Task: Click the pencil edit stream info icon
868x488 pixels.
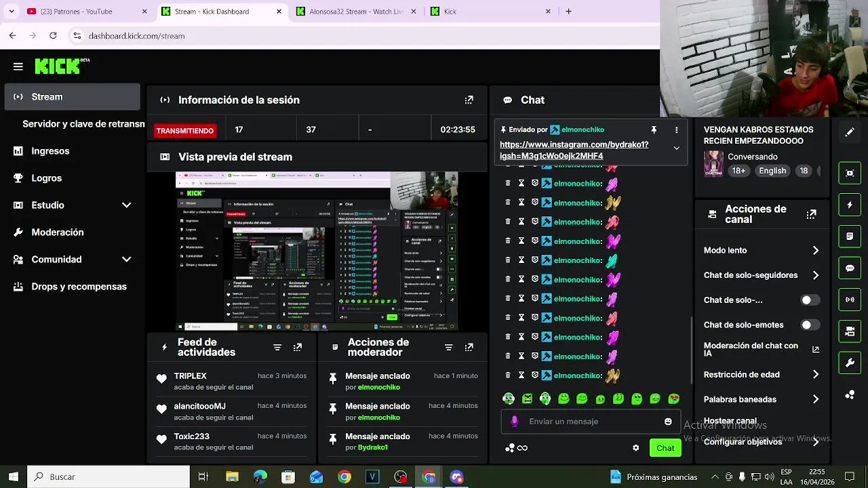Action: (850, 133)
